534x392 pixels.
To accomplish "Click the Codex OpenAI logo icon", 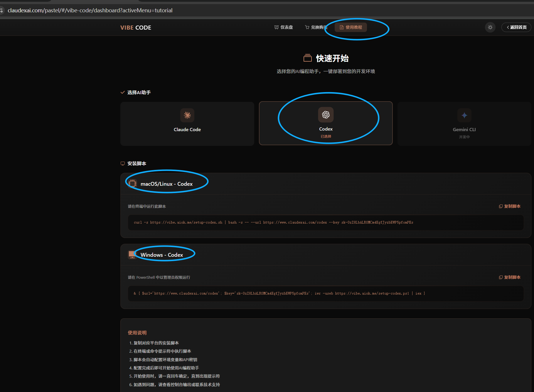I will click(326, 115).
